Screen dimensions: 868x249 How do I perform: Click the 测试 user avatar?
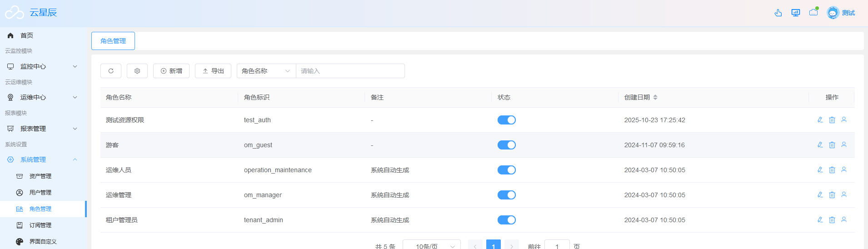coord(833,13)
